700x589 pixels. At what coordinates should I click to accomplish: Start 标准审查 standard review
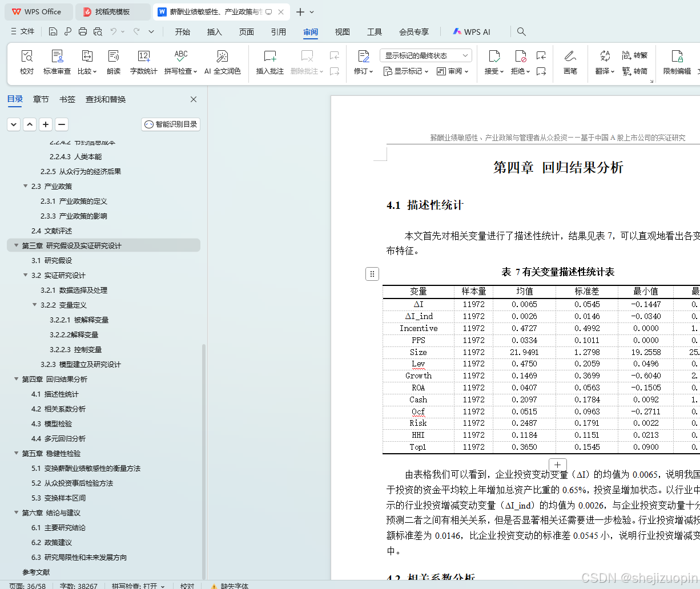pos(57,62)
